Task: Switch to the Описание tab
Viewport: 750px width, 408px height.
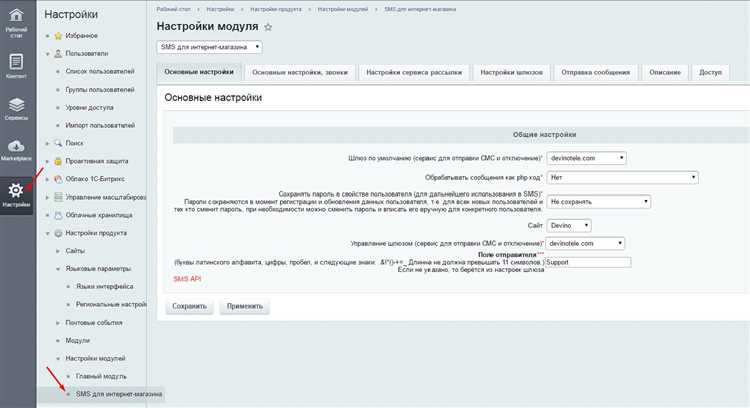Action: click(665, 73)
